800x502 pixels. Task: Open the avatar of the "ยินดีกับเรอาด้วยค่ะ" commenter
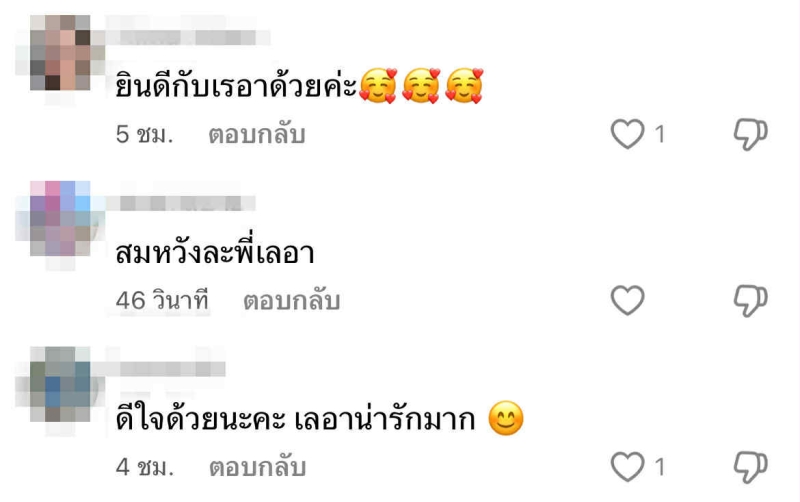60,53
